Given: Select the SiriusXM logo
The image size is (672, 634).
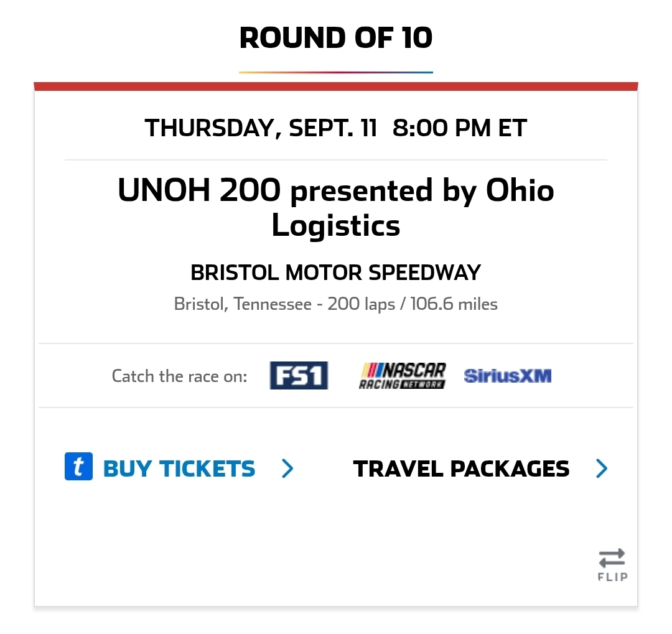Looking at the screenshot, I should pyautogui.click(x=508, y=376).
